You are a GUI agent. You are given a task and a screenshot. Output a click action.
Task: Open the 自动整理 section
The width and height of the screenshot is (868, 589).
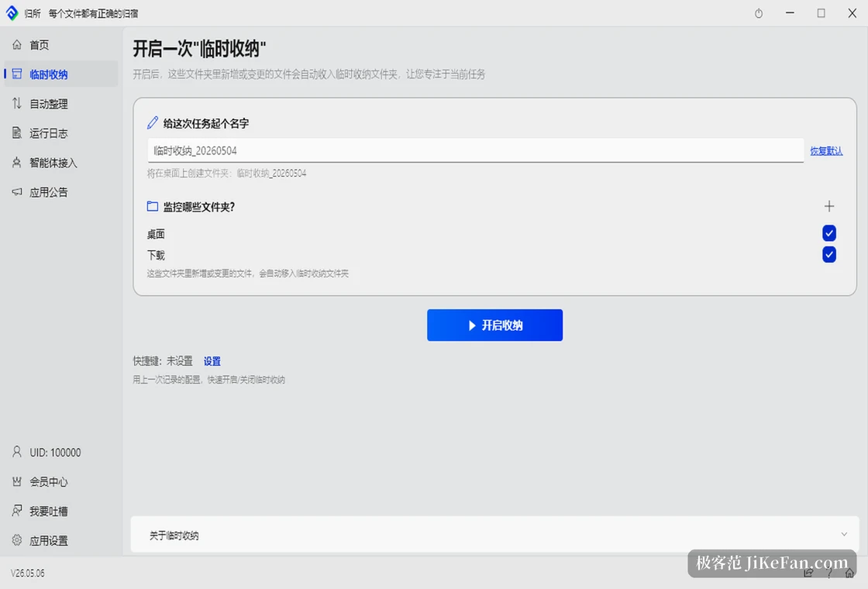[61, 104]
